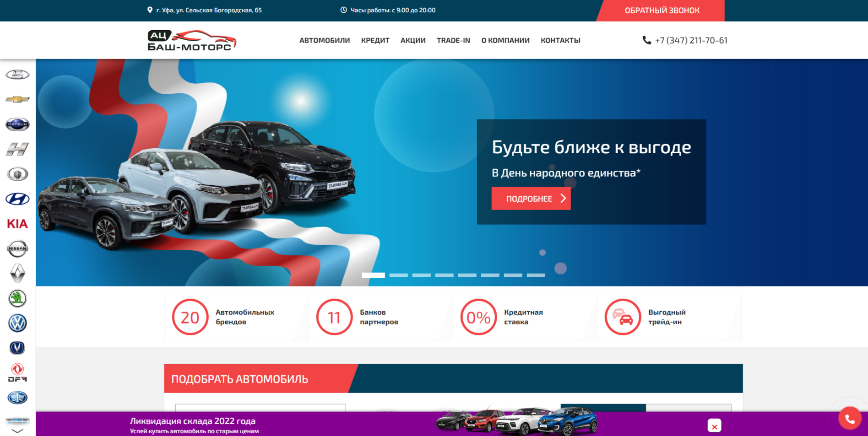
Task: Jump to the last carousel slide indicator
Action: tap(536, 275)
